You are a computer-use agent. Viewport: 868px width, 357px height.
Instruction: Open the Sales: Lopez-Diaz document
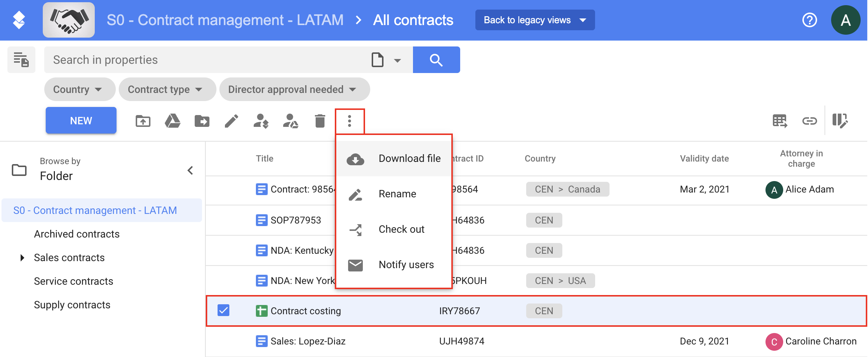point(308,341)
